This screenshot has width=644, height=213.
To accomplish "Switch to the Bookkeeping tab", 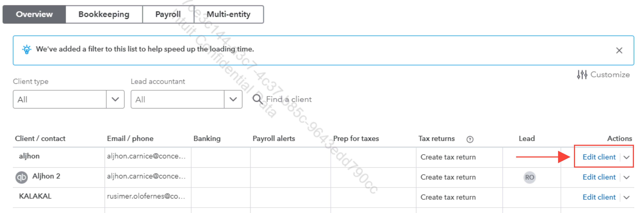I will click(x=104, y=14).
